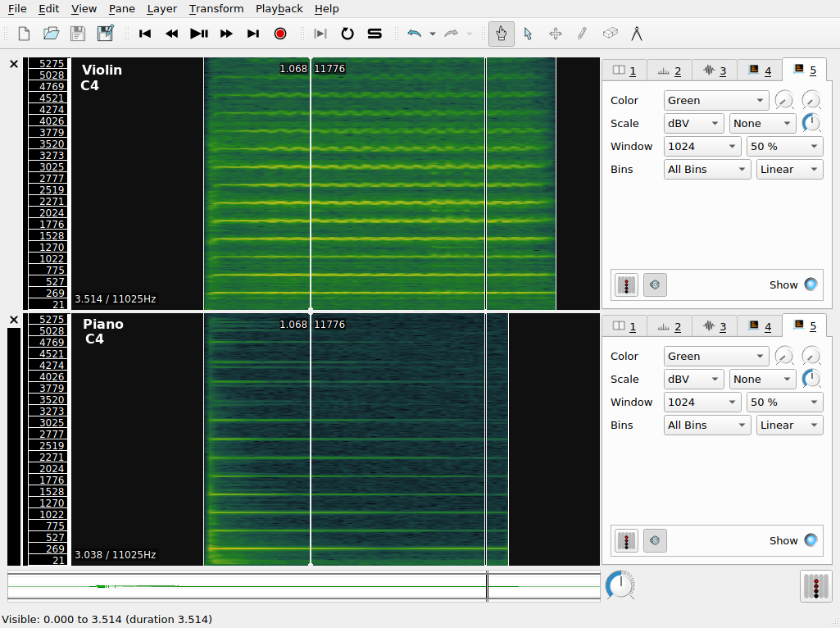This screenshot has width=840, height=628.
Task: Switch to layer tab 4 in Violin pane
Action: (760, 71)
